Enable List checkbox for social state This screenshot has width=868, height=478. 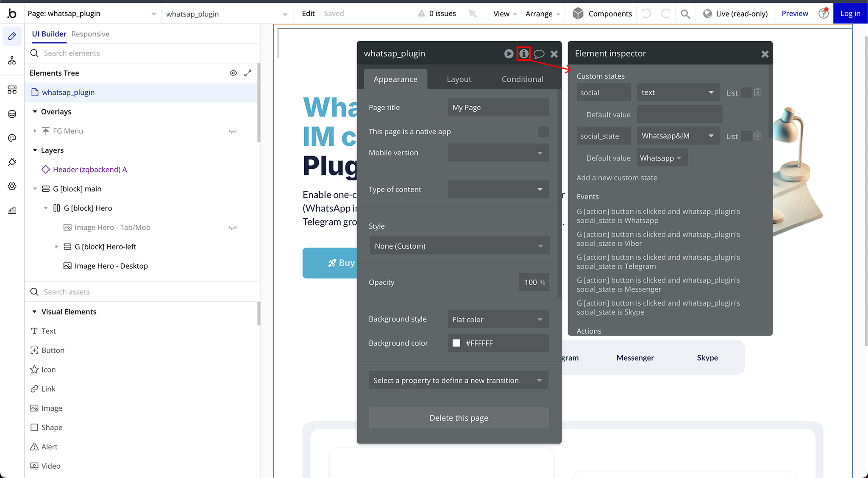tap(746, 93)
